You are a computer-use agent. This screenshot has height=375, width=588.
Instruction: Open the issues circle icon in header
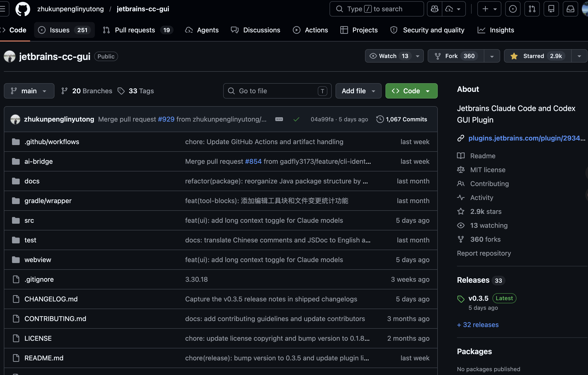click(x=513, y=9)
